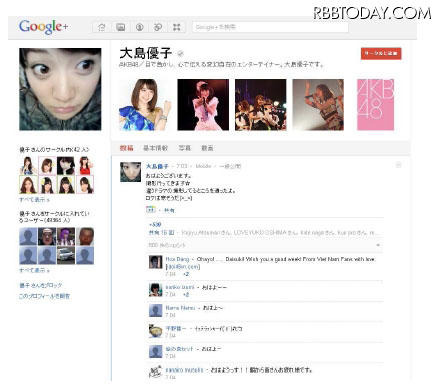Open the doi8m.com link in Hoa Dang's comment

[x=183, y=267]
